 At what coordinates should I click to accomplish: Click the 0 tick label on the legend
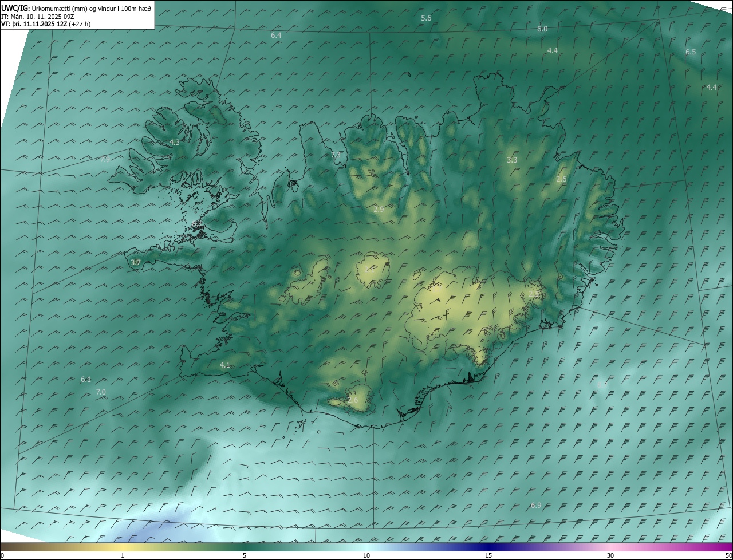[2, 556]
